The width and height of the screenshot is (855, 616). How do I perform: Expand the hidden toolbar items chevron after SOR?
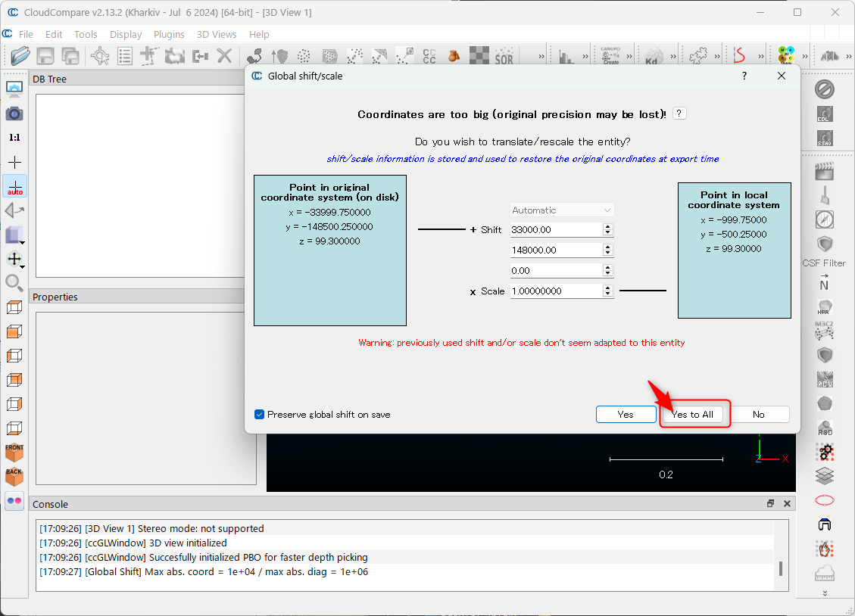pyautogui.click(x=541, y=57)
